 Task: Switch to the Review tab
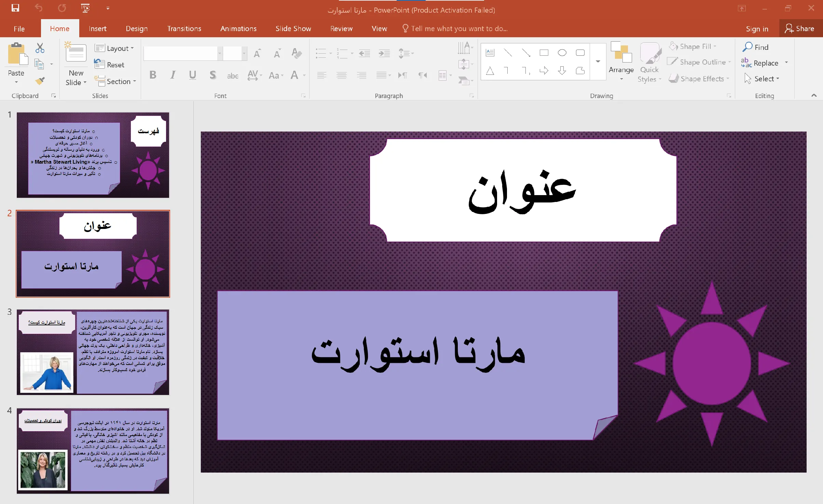pyautogui.click(x=341, y=29)
